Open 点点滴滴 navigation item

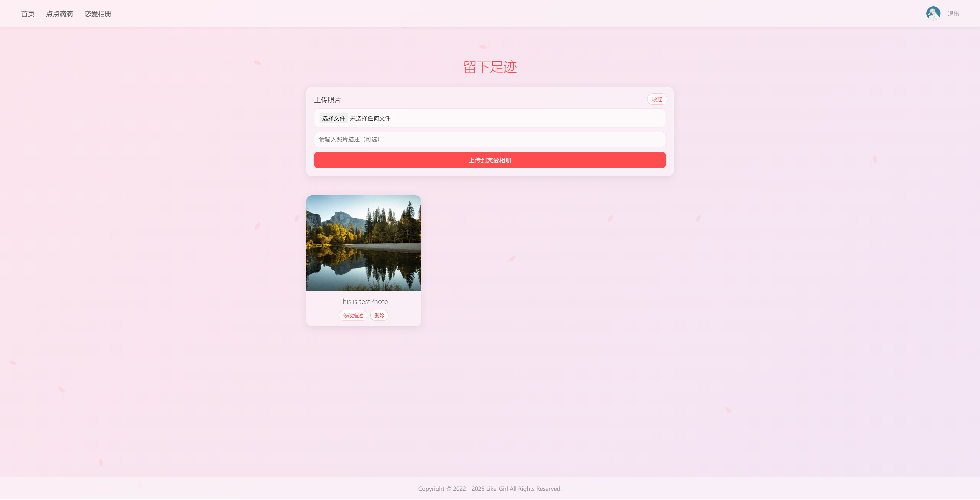pyautogui.click(x=59, y=14)
